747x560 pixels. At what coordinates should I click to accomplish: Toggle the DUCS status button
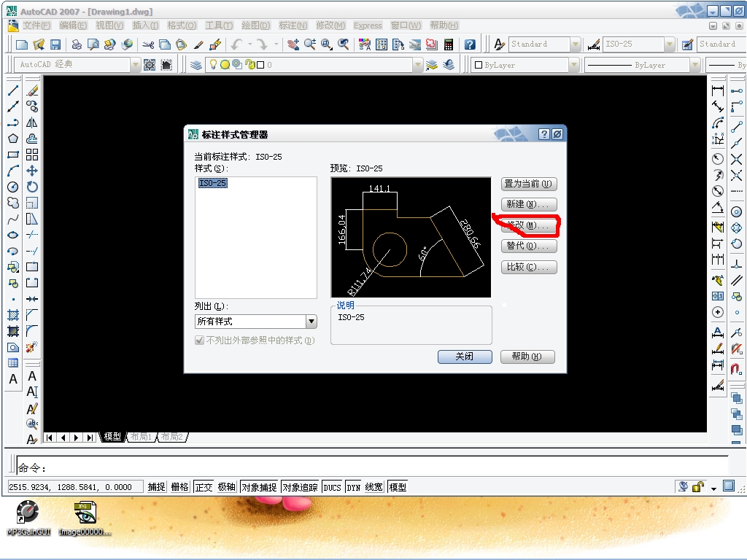pos(332,486)
